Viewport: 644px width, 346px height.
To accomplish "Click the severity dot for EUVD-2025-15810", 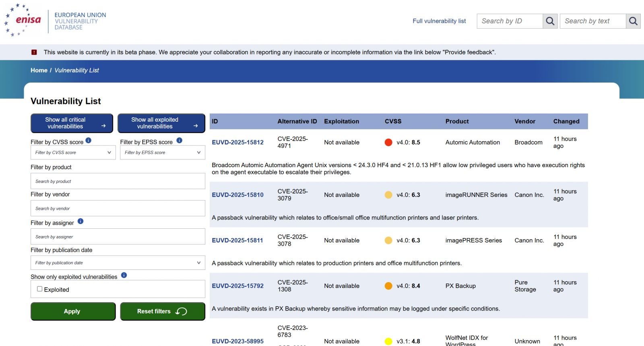I will [388, 195].
